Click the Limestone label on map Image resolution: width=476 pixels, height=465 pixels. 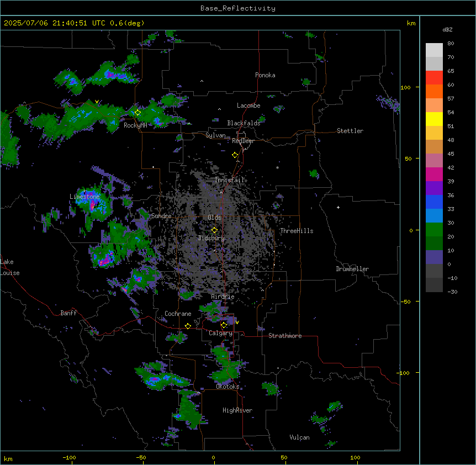[84, 197]
